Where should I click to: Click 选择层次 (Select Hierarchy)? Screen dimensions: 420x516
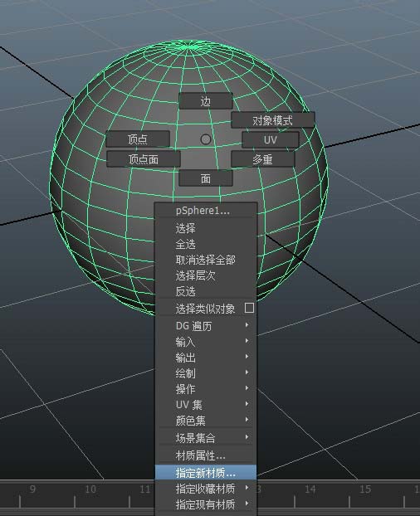coord(206,275)
